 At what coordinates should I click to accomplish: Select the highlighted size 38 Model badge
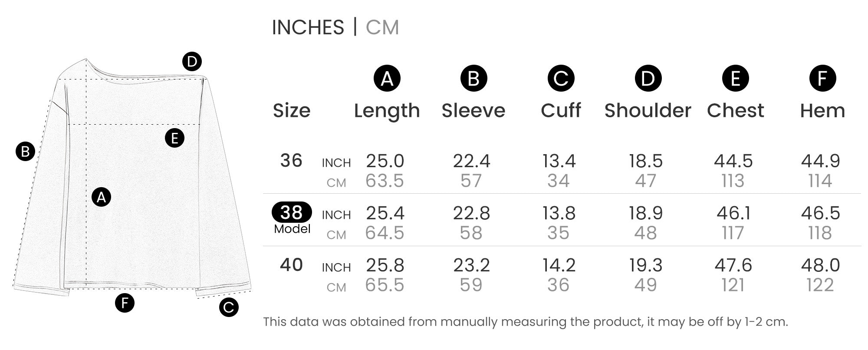pyautogui.click(x=292, y=212)
